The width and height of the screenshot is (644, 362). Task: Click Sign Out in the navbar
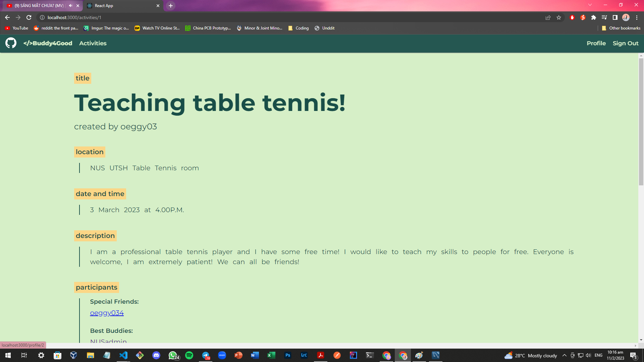pos(625,43)
